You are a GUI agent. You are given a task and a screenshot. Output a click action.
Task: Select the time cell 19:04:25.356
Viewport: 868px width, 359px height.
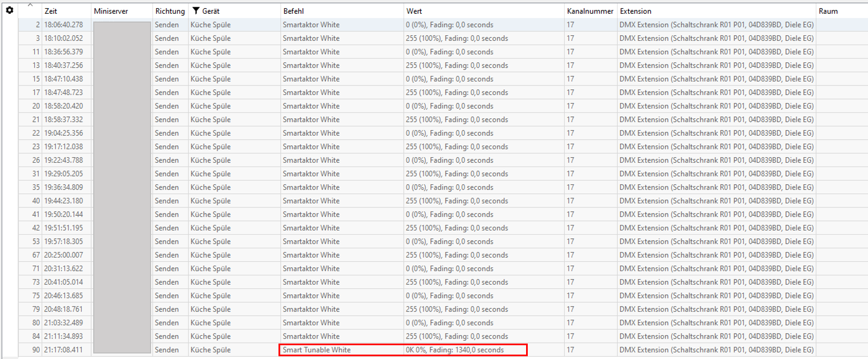click(63, 133)
